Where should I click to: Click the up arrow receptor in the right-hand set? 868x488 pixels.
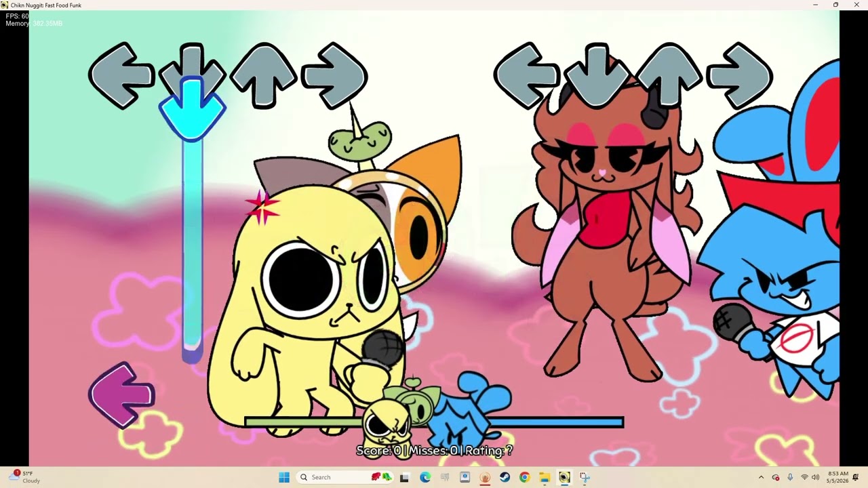click(x=669, y=75)
